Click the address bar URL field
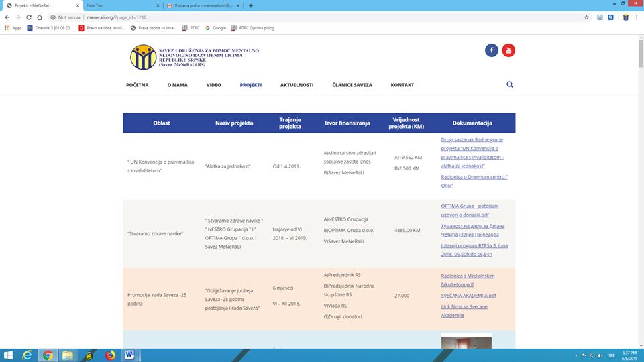Screen dimensions: 644x362 (x=268, y=17)
